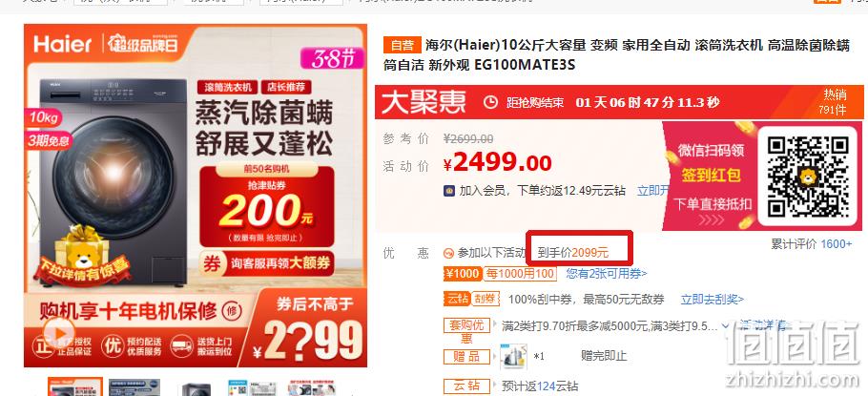
Task: Click the 立即去刮奖 link
Action: (x=713, y=300)
